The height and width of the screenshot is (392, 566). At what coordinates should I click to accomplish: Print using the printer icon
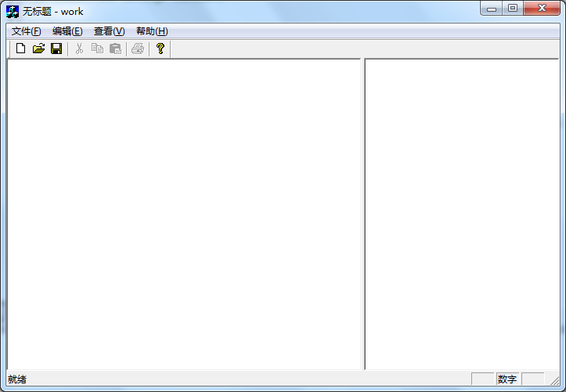pos(138,49)
